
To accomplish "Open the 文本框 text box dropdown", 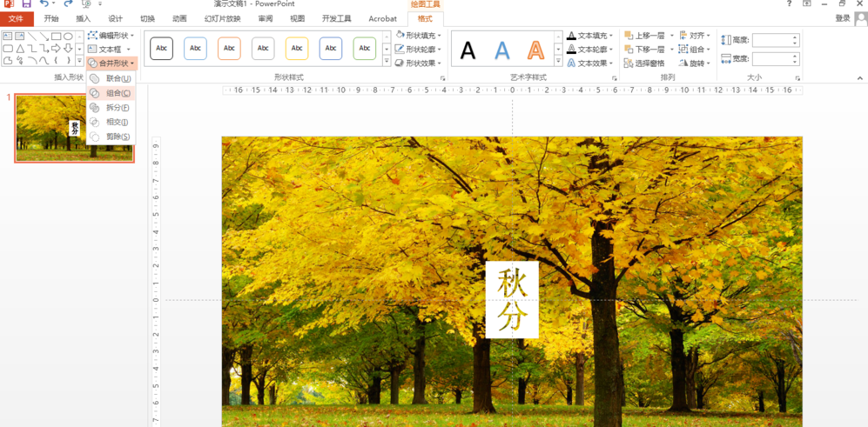I will click(x=109, y=50).
